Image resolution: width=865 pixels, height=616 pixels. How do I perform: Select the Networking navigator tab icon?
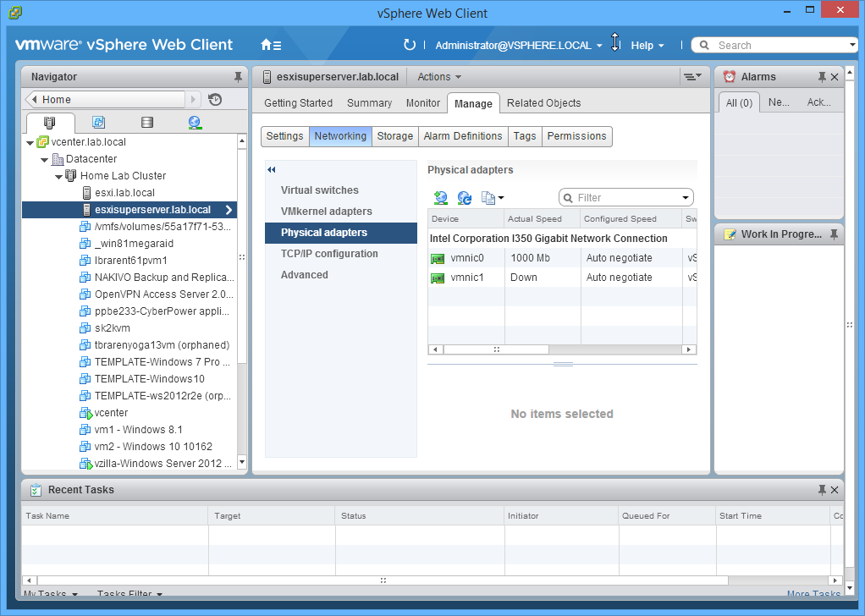pos(195,123)
